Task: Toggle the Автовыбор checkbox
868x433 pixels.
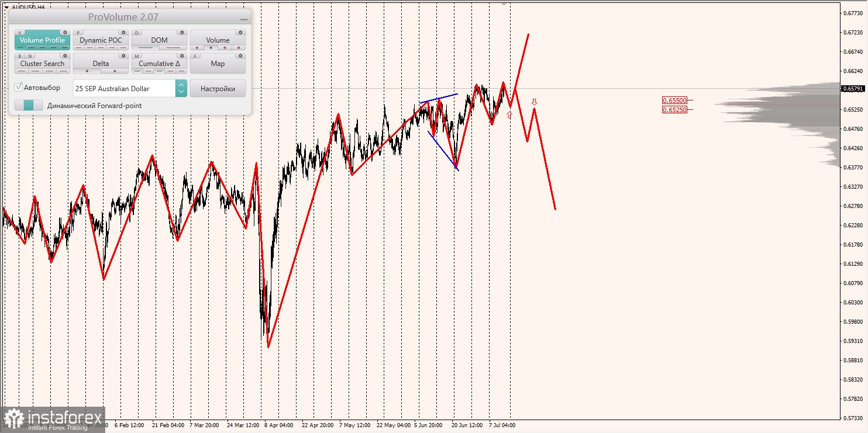Action: click(18, 86)
